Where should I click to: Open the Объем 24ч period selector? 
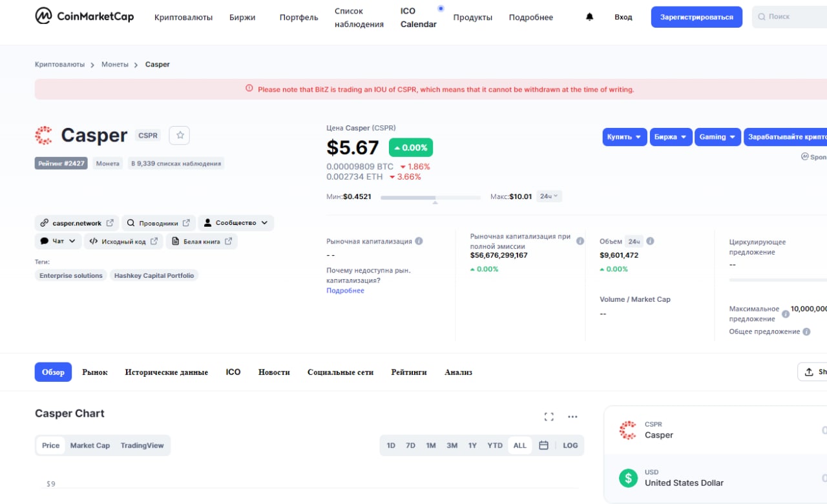(x=634, y=241)
